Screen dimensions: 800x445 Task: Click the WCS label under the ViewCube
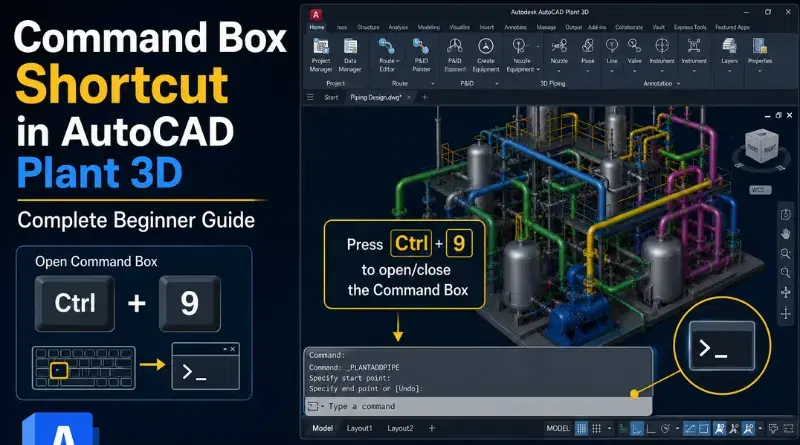click(760, 190)
